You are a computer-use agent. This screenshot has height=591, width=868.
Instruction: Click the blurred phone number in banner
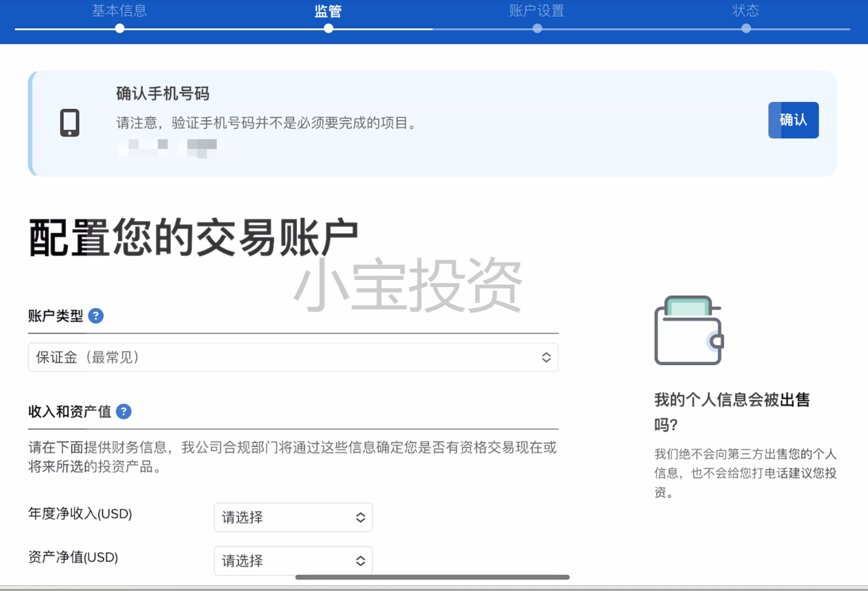click(172, 147)
